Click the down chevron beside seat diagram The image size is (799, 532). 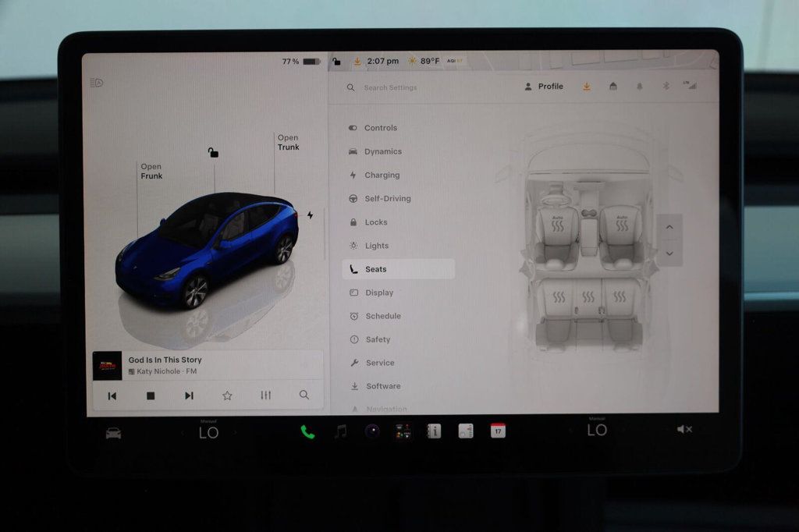coord(669,254)
